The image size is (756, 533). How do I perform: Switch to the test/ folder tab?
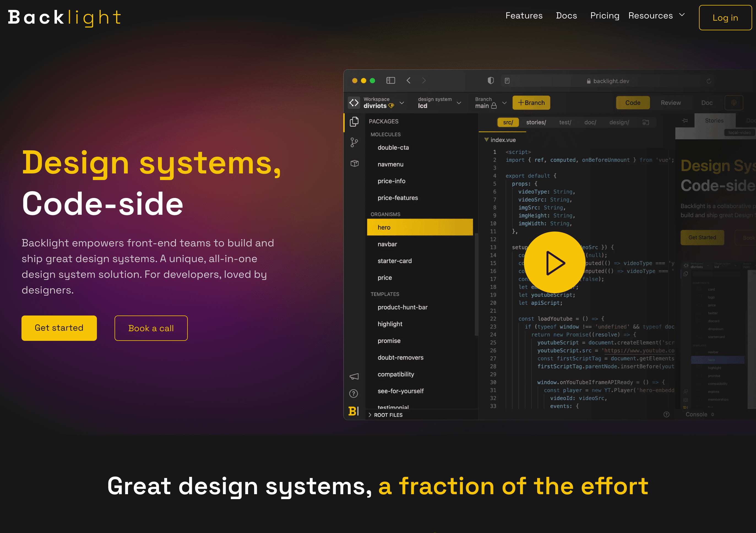coord(565,122)
